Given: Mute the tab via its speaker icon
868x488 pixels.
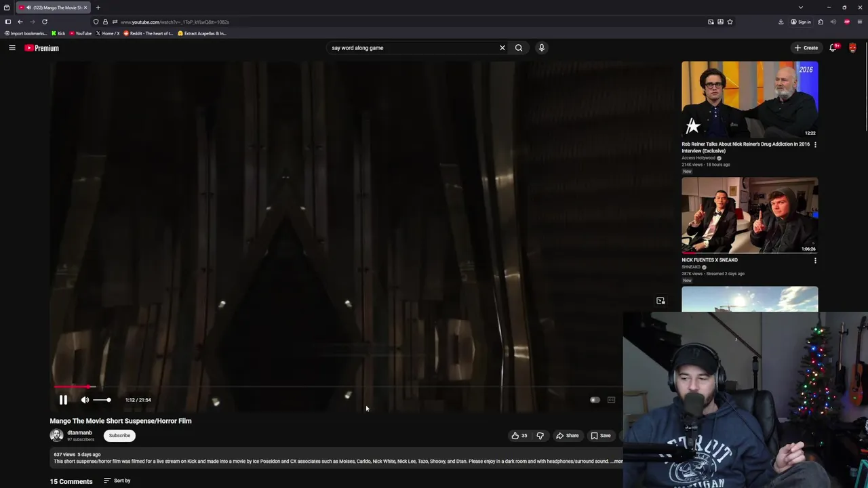Looking at the screenshot, I should [28, 7].
